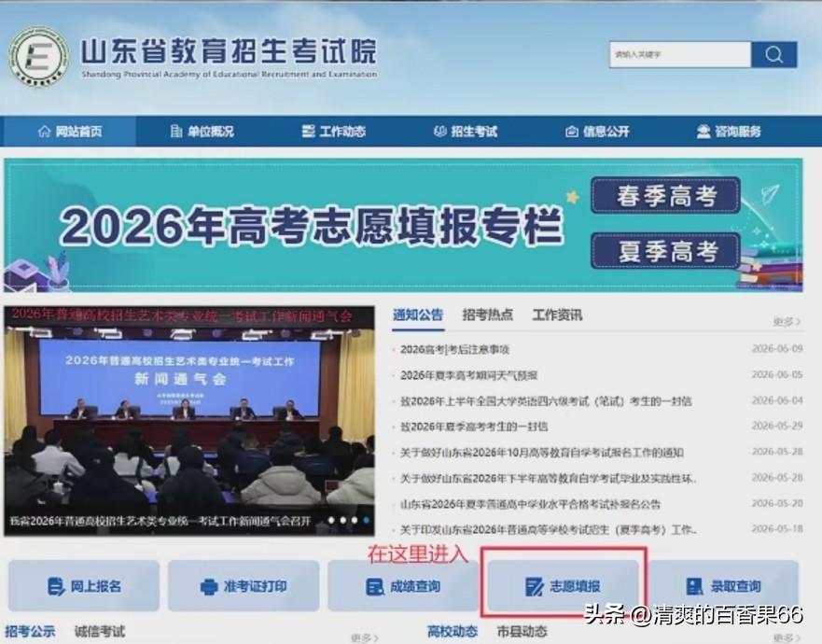Switch to the 诚信考试 tab

[x=100, y=632]
